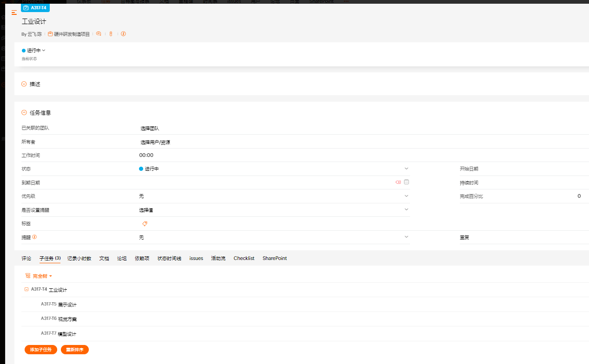Screen dimensions: 589x364
Task: Switch to the 依赖项 tab
Action: (x=142, y=258)
